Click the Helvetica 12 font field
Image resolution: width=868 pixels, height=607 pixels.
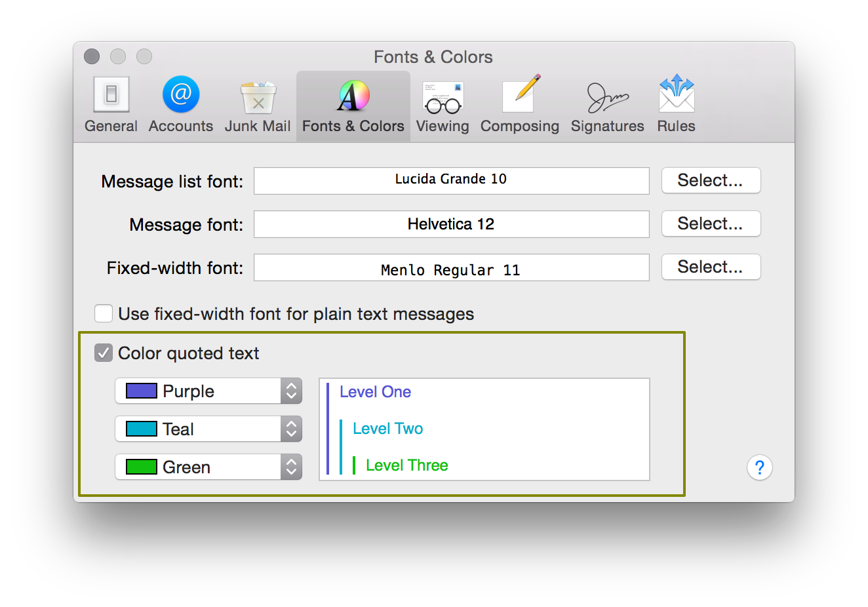click(452, 224)
